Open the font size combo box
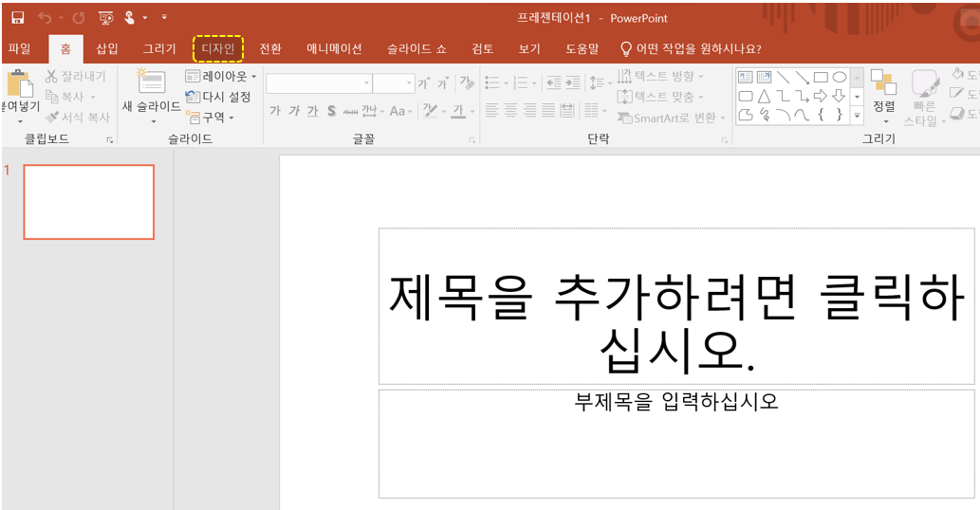 pos(394,83)
